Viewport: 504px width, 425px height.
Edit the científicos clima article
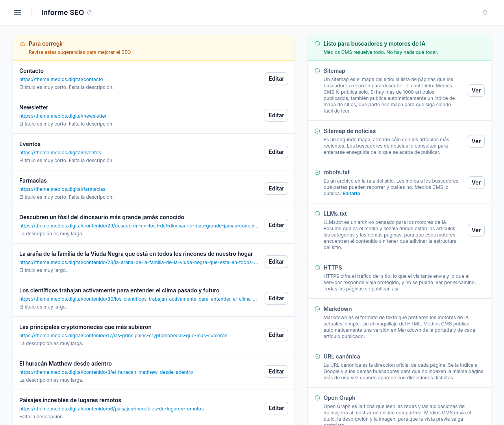(276, 298)
